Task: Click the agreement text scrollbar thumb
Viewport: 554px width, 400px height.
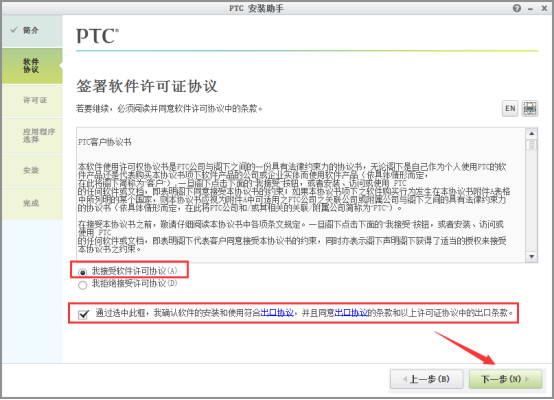Action: (531, 145)
